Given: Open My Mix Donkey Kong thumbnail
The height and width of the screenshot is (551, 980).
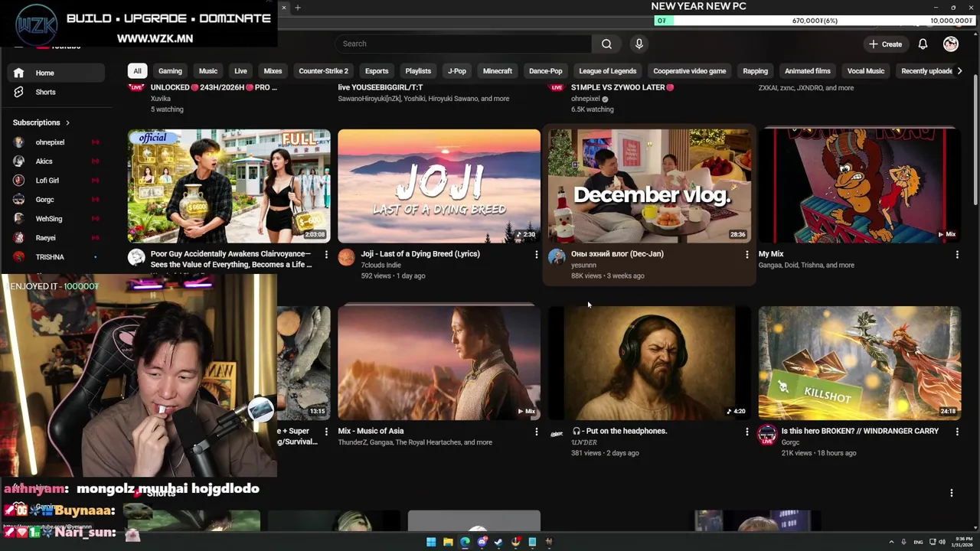Looking at the screenshot, I should point(859,186).
